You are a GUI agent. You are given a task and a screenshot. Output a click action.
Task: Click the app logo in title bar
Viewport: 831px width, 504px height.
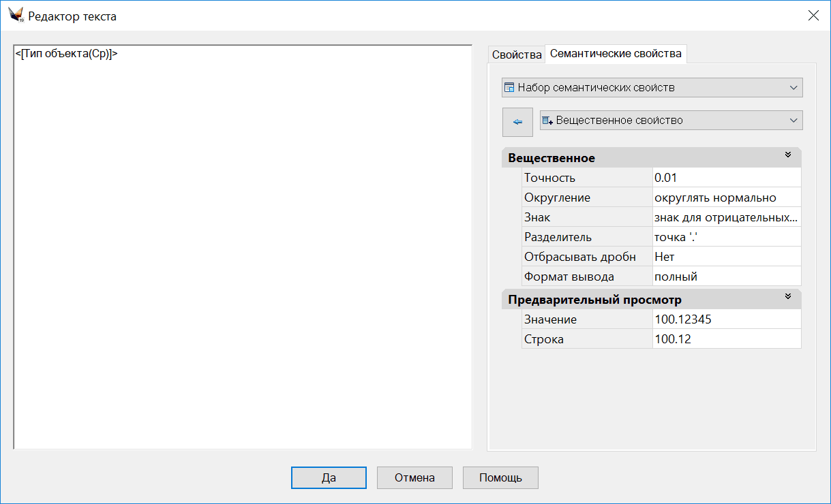16,15
